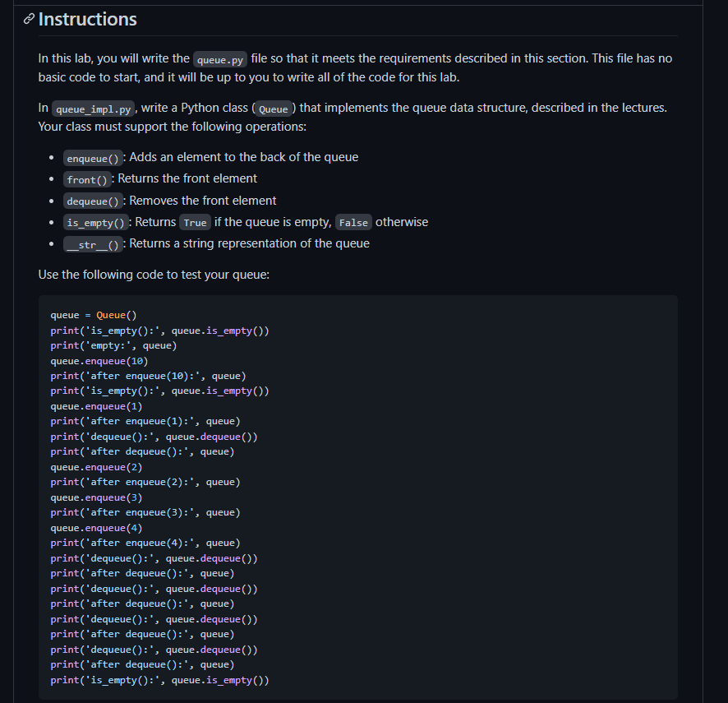This screenshot has width=728, height=703.
Task: Click the True code badge
Action: coord(195,222)
